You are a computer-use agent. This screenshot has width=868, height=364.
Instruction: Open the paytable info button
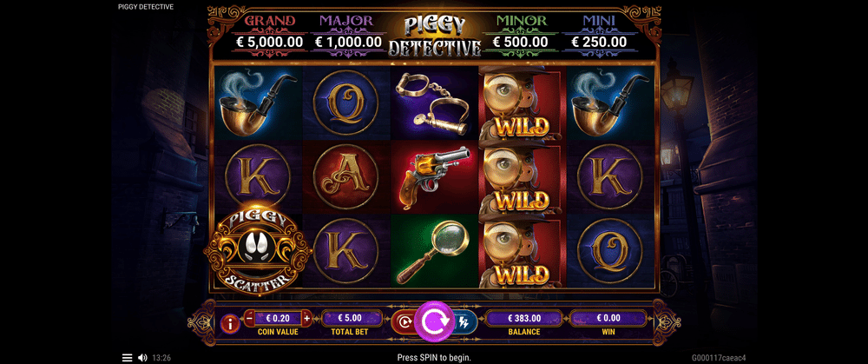tap(230, 323)
